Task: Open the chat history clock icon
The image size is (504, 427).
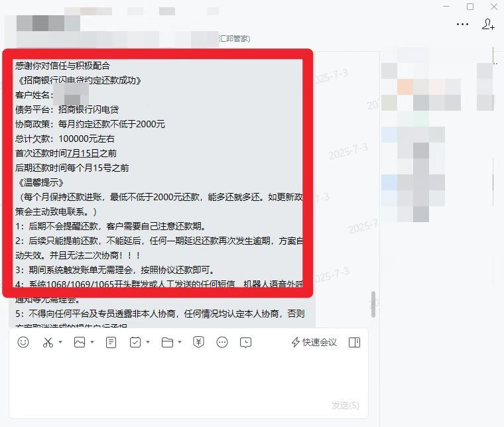Action: [x=245, y=343]
